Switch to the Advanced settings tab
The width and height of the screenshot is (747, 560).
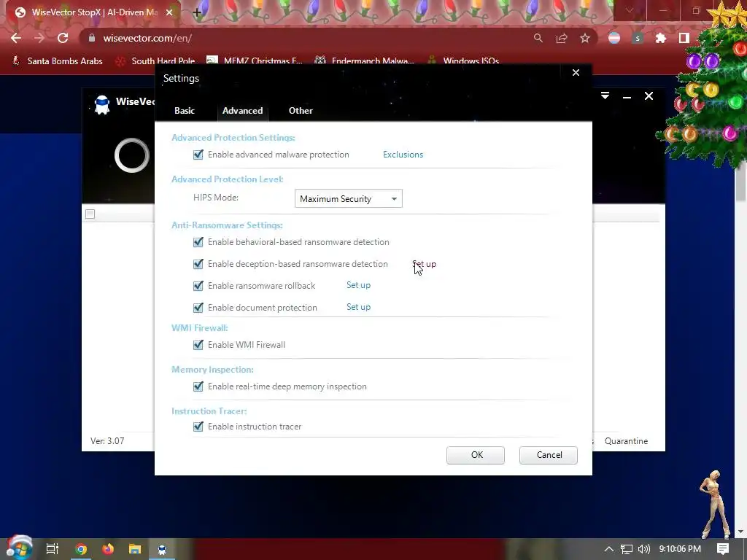click(242, 111)
